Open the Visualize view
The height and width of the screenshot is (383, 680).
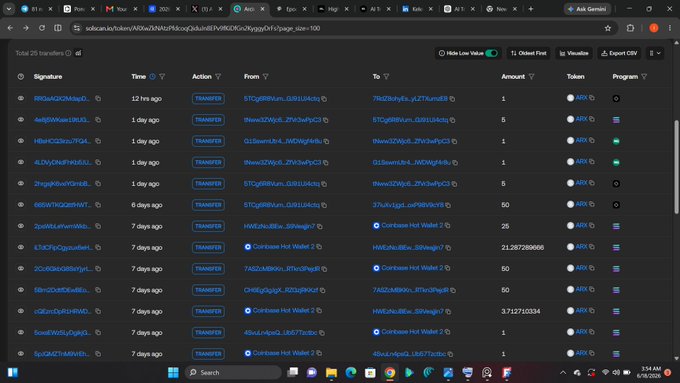[x=574, y=53]
